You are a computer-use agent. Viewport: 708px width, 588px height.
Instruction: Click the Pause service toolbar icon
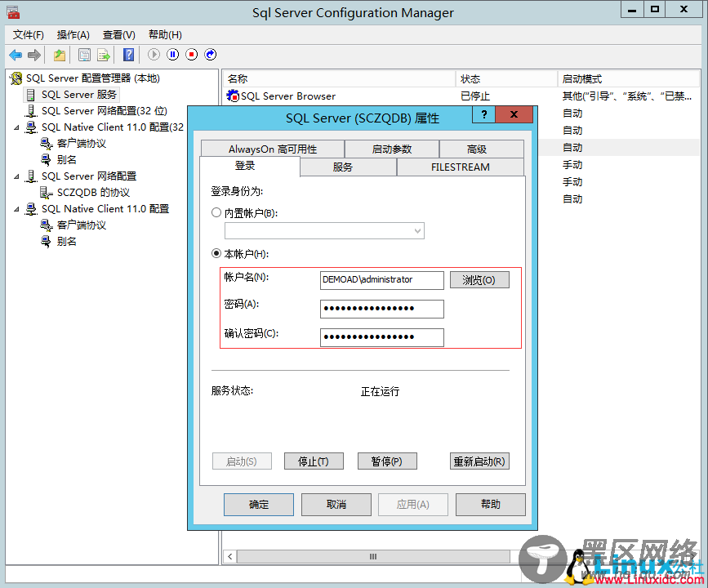pyautogui.click(x=173, y=55)
